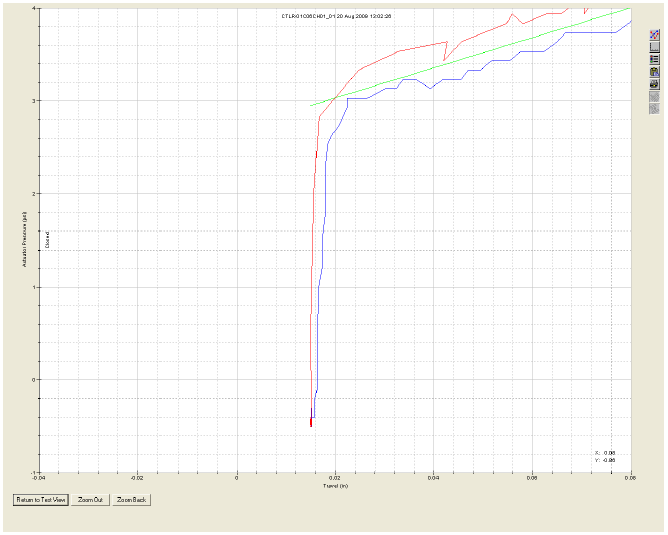Open the graph legend list icon
The width and height of the screenshot is (668, 535).
(x=654, y=60)
